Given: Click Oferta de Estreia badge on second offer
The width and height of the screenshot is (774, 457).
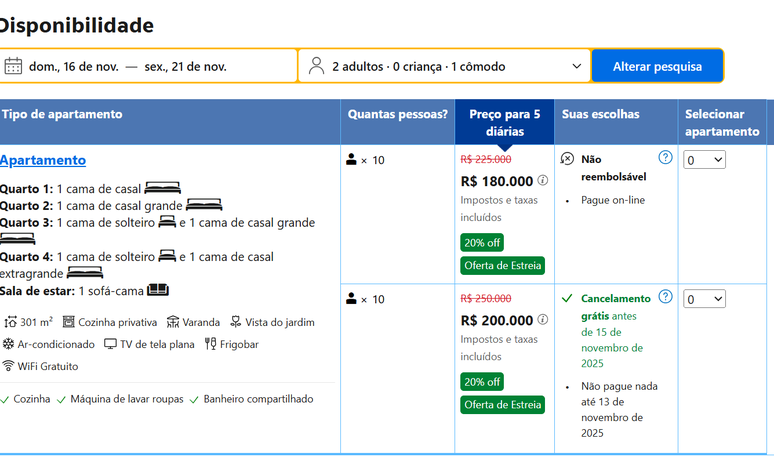Looking at the screenshot, I should (503, 405).
